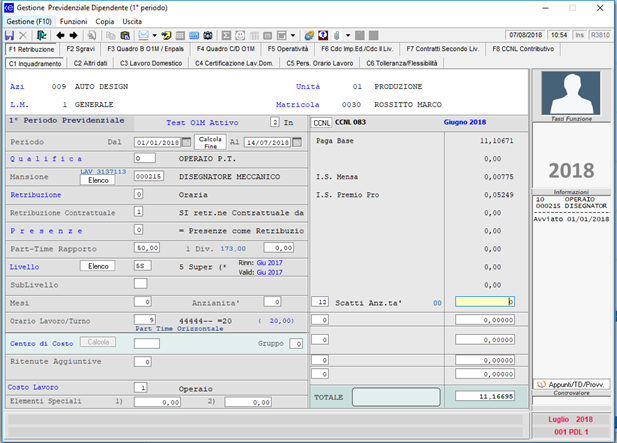This screenshot has height=443, width=617.
Task: Open the Funzioni menu
Action: coord(73,20)
